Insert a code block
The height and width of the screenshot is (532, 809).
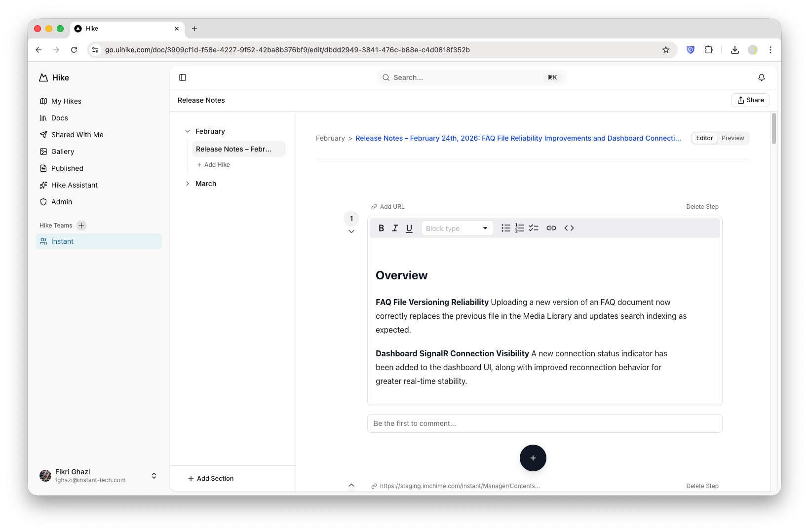(x=569, y=228)
